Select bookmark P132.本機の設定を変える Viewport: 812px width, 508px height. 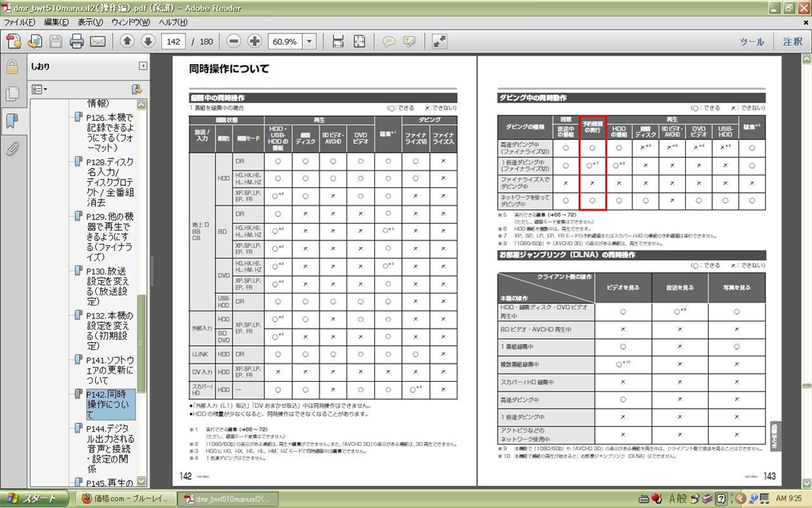109,331
